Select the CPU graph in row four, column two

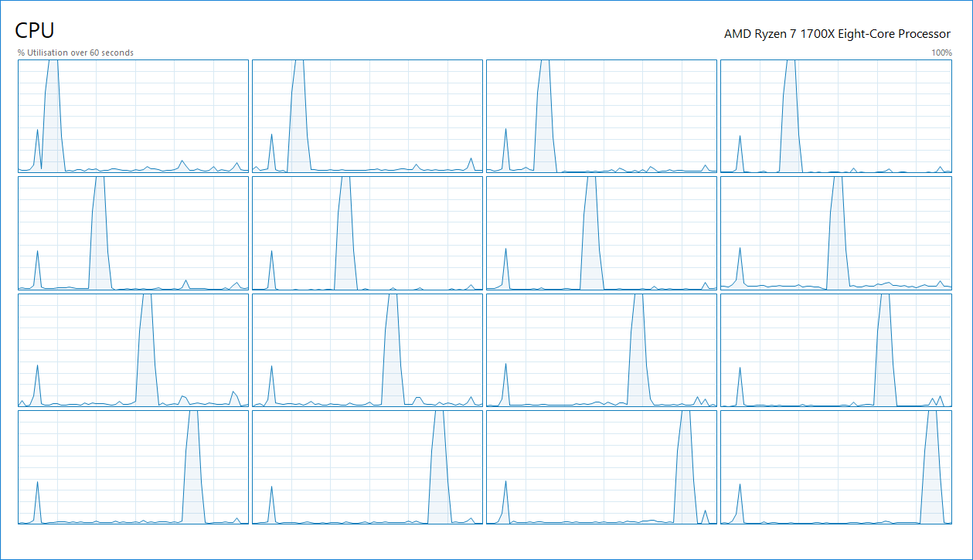(367, 467)
